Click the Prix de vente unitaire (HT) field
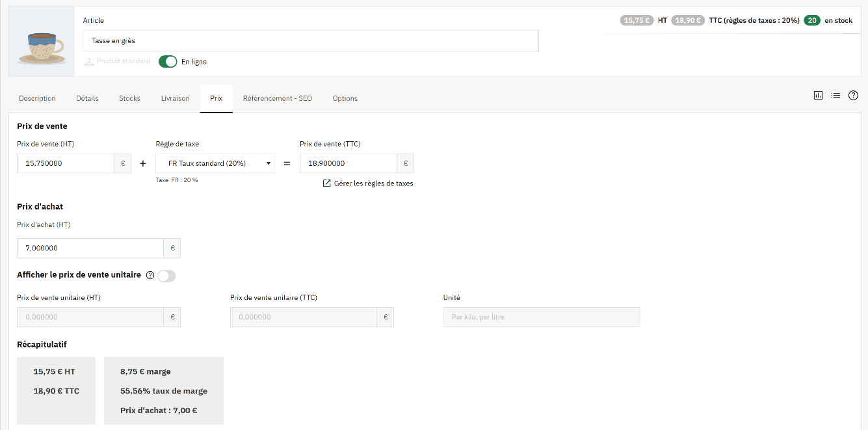The image size is (868, 430). [90, 317]
